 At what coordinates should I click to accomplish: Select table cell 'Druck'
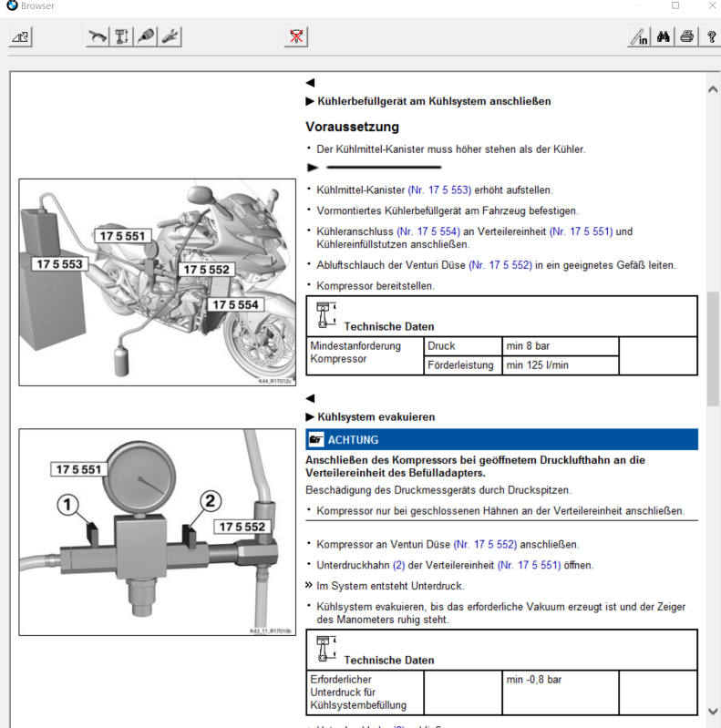[463, 346]
